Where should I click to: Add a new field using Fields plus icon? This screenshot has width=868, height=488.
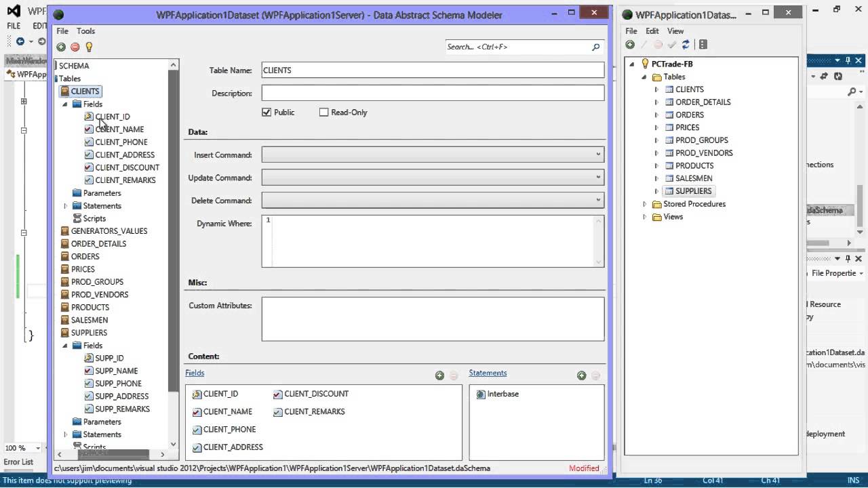click(x=439, y=375)
